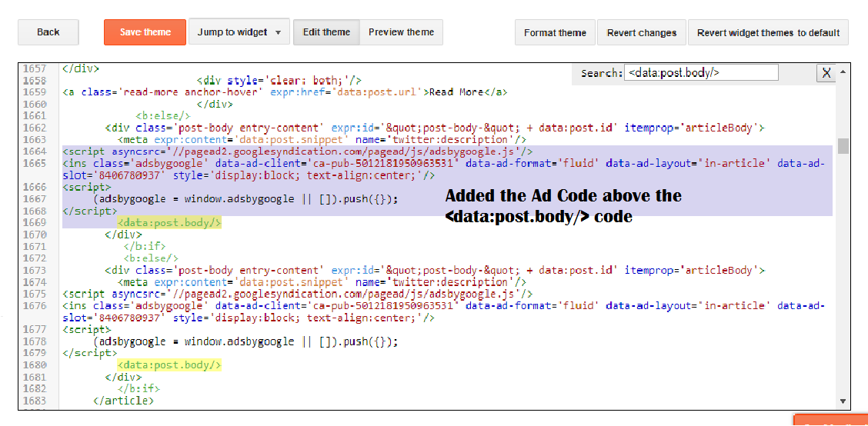Open the Jump to widget dropdown
Image resolution: width=868 pixels, height=426 pixels.
point(239,32)
